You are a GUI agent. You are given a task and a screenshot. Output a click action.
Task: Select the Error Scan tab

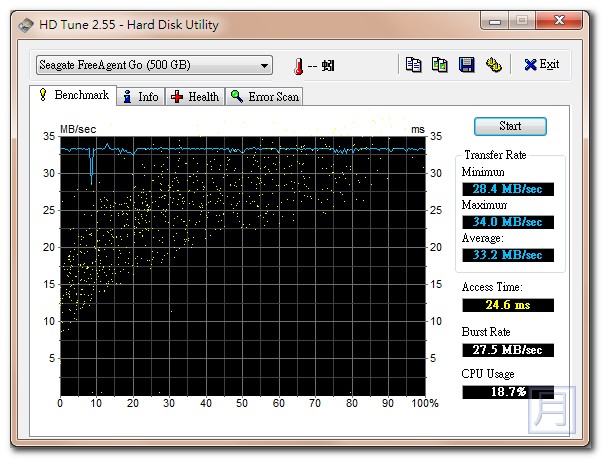pos(264,97)
